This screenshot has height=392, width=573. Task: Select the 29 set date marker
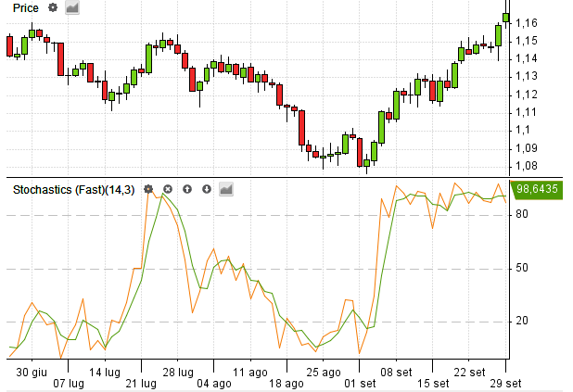[x=504, y=381]
